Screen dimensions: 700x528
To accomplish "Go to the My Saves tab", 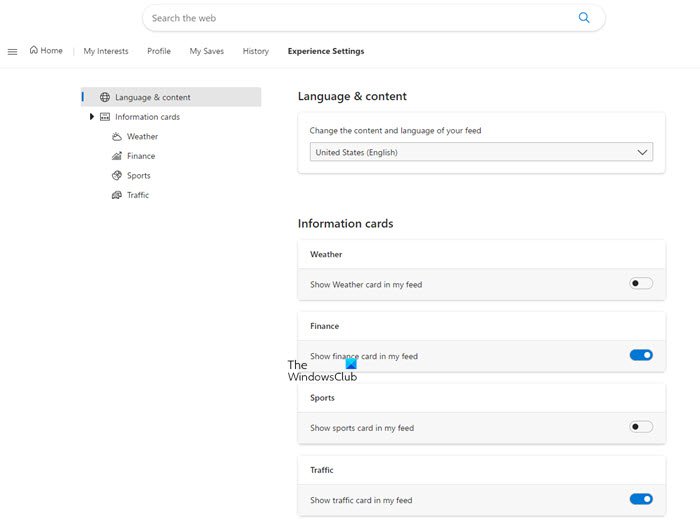I will click(x=207, y=51).
